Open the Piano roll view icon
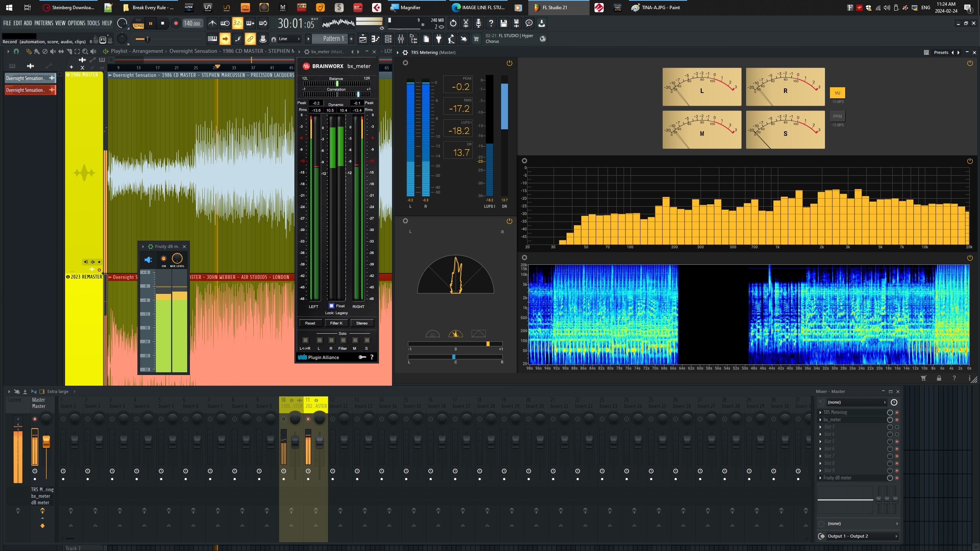The image size is (980, 551). click(375, 39)
